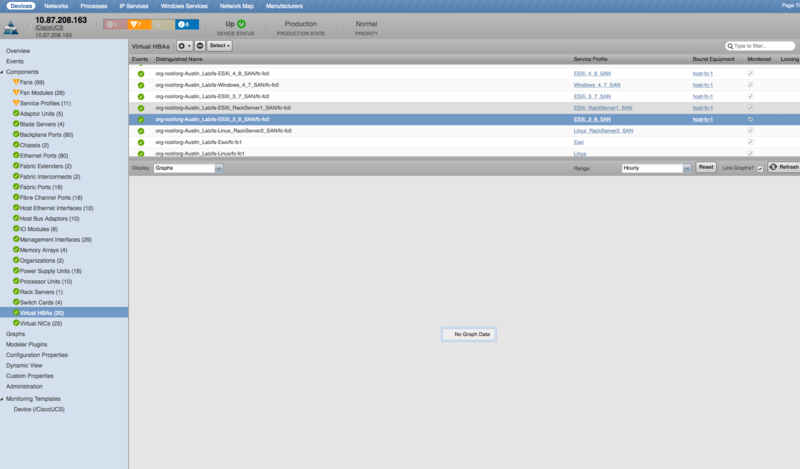Screen dimensions: 800x469
Task: Click green status icon for ESXi_3_8_SAN row
Action: 141,119
